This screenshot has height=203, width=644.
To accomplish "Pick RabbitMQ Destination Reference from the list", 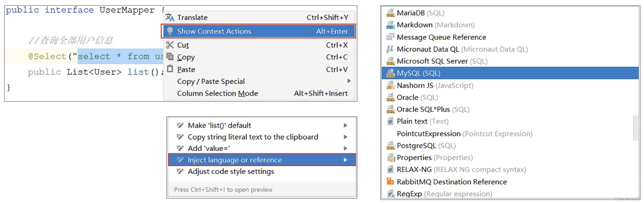I will [x=510, y=181].
